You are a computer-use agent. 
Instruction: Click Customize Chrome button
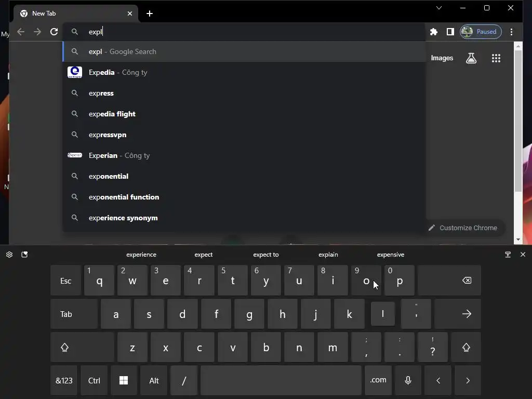pyautogui.click(x=463, y=228)
